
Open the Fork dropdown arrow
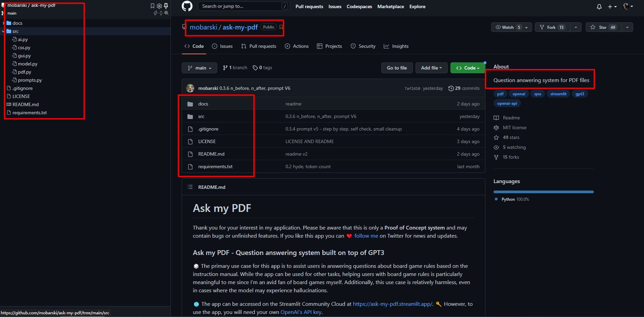(x=576, y=27)
